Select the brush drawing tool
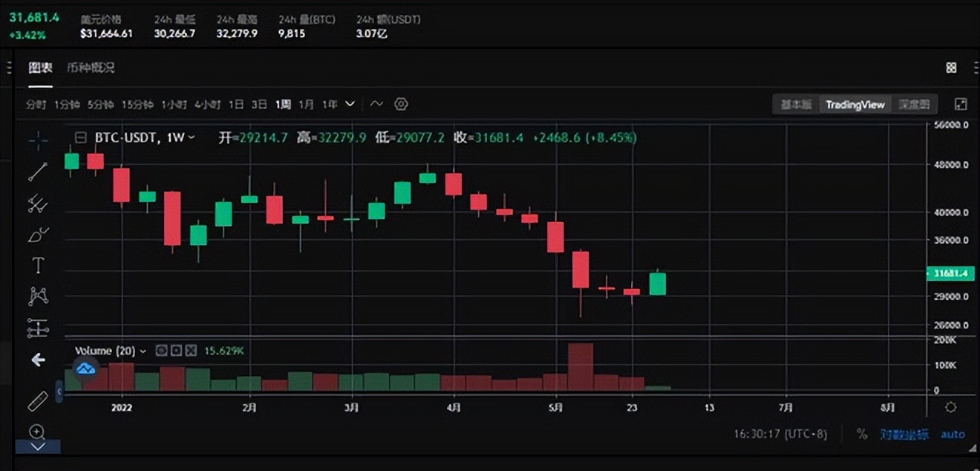980x471 pixels. coord(38,234)
